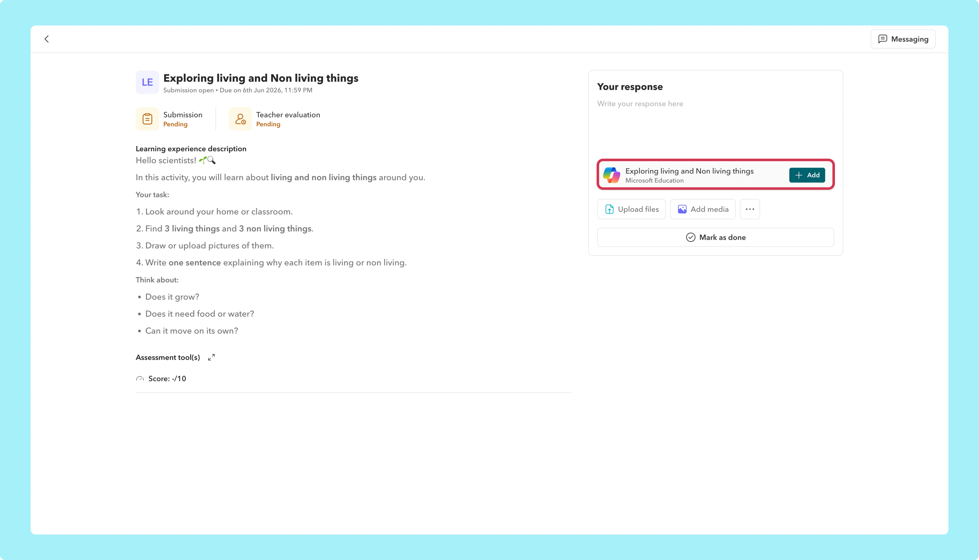Click the Upload files button
Screen dimensions: 979x560
631,209
